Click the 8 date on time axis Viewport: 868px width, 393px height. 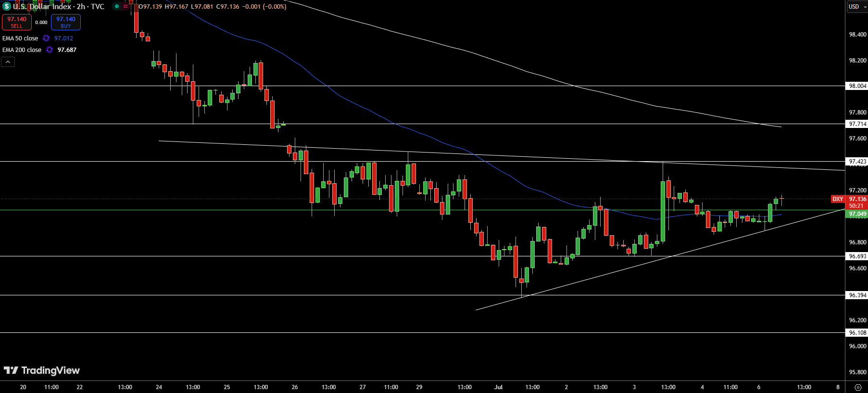coord(838,387)
